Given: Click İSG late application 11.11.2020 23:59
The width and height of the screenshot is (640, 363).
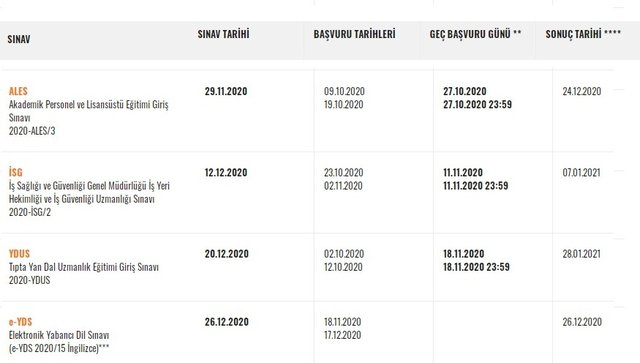Looking at the screenshot, I should point(476,186).
